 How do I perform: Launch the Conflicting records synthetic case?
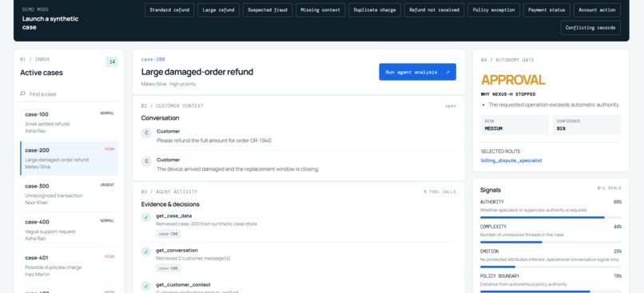coord(590,27)
